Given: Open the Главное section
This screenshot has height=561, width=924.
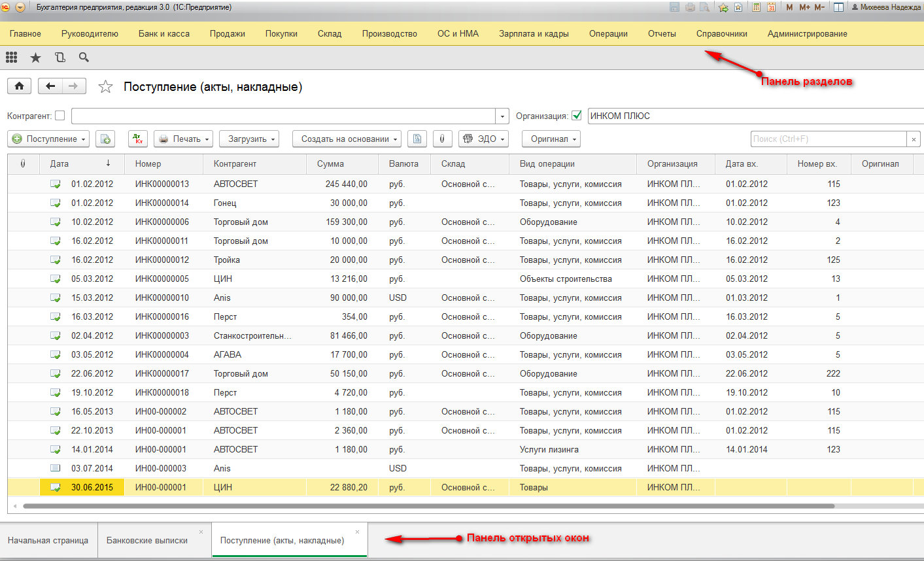Looking at the screenshot, I should pos(26,33).
